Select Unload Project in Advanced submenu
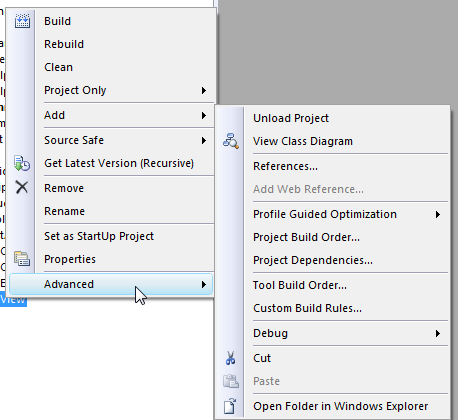458x420 pixels. tap(291, 118)
